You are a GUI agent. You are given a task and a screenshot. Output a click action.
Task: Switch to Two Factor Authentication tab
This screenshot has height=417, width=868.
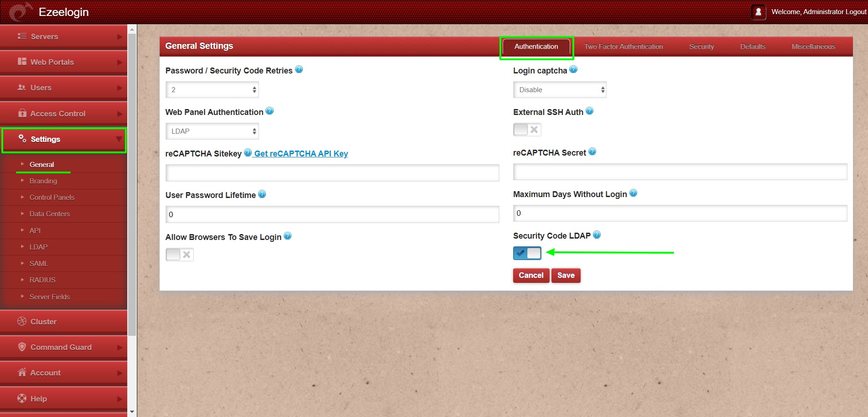pos(624,47)
